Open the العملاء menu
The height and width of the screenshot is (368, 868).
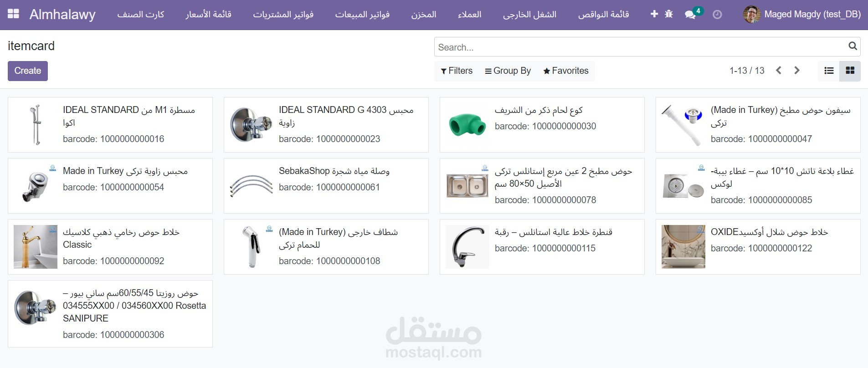coord(470,15)
